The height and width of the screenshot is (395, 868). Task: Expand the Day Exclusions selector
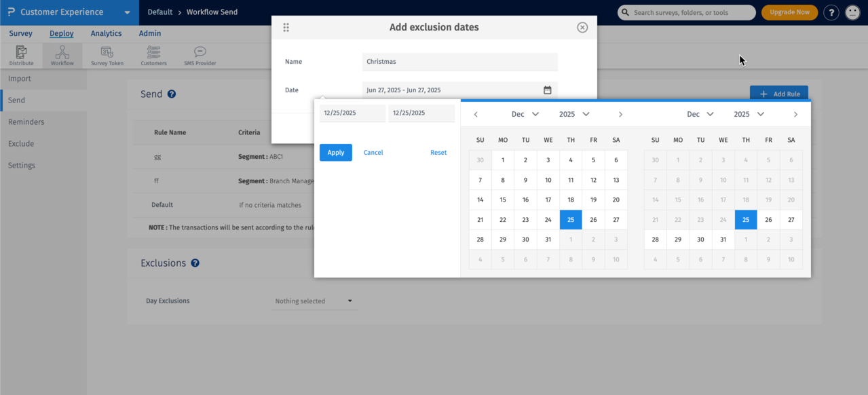click(314, 301)
